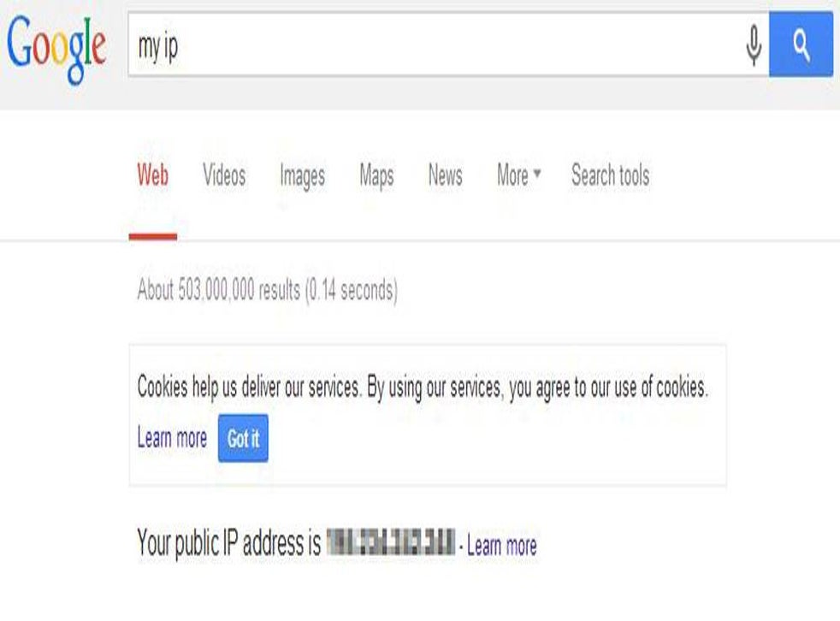Click the 'Cookies help us deliver' message text
Image resolution: width=840 pixels, height=621 pixels.
point(423,387)
